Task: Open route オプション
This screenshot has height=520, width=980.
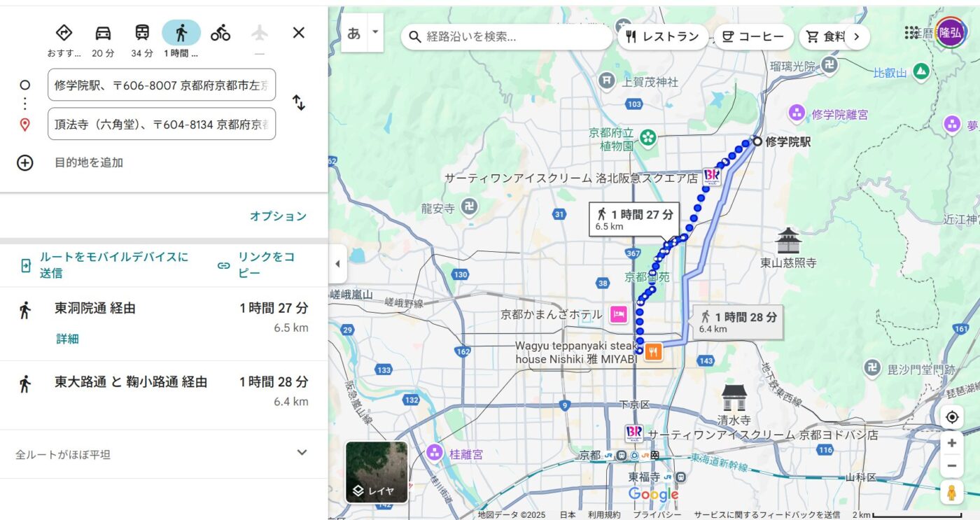Action: pos(278,216)
